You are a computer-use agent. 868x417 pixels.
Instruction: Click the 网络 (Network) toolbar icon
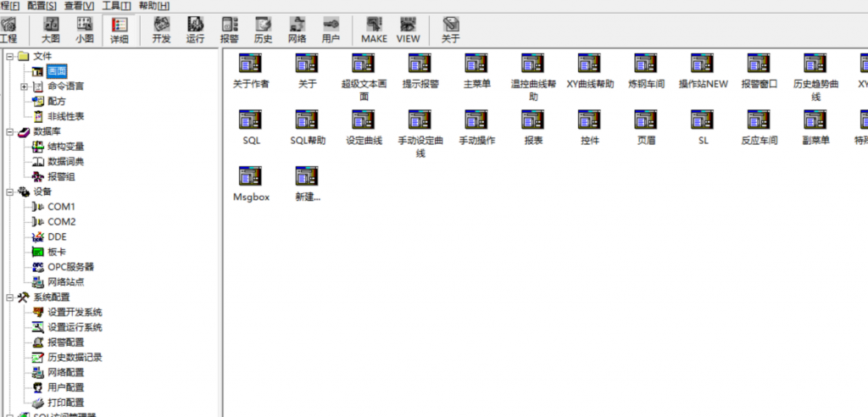click(x=297, y=29)
